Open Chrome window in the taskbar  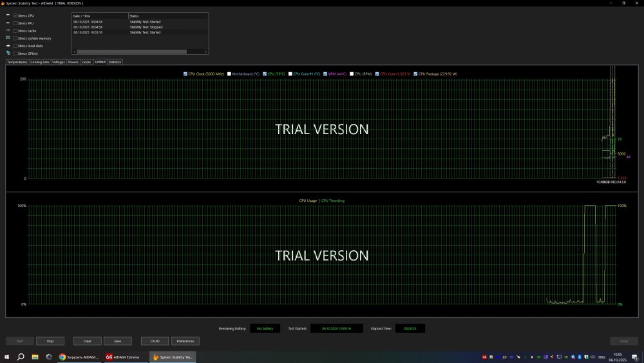pos(79,357)
